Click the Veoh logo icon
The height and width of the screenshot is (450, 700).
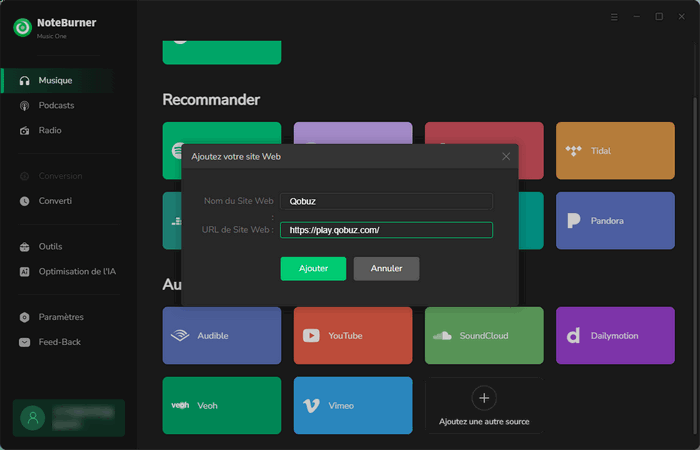180,405
